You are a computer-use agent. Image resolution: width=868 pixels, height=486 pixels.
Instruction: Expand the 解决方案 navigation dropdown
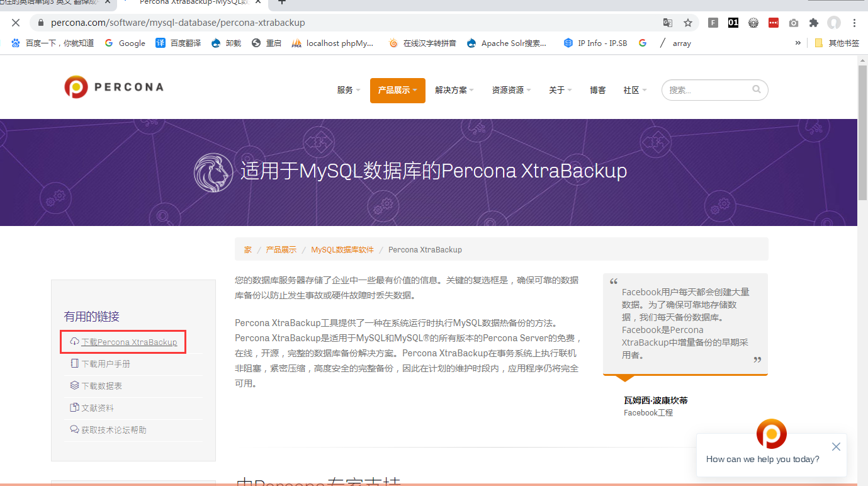pos(454,90)
